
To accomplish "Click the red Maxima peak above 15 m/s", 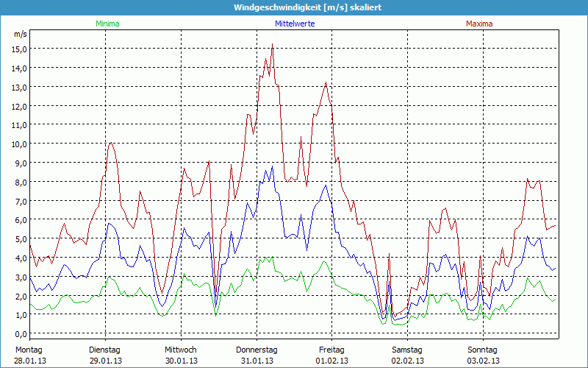I will [272, 44].
